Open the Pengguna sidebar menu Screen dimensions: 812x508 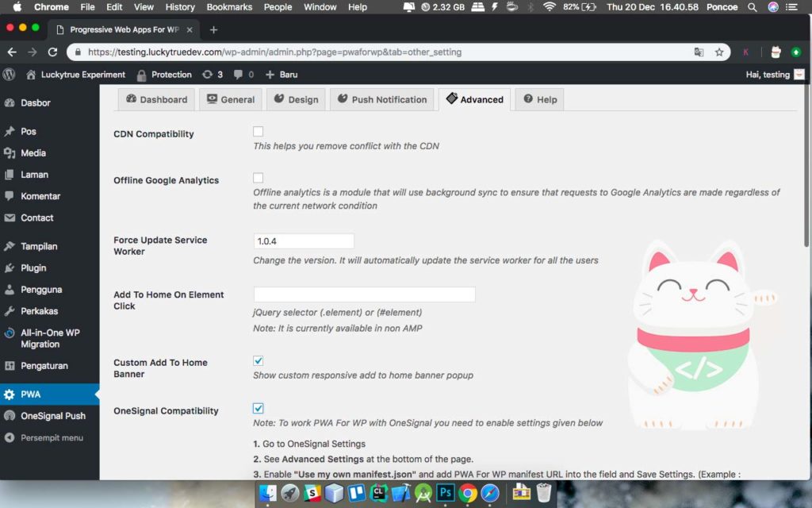pyautogui.click(x=50, y=289)
